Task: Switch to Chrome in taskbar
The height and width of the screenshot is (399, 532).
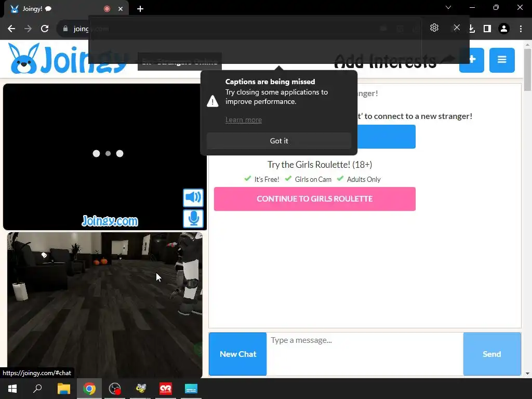Action: pyautogui.click(x=89, y=389)
